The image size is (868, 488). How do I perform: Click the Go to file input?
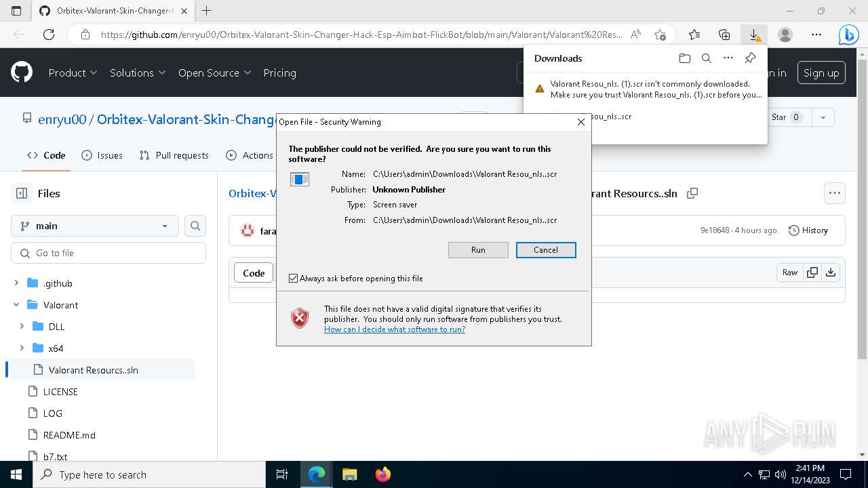click(x=108, y=253)
